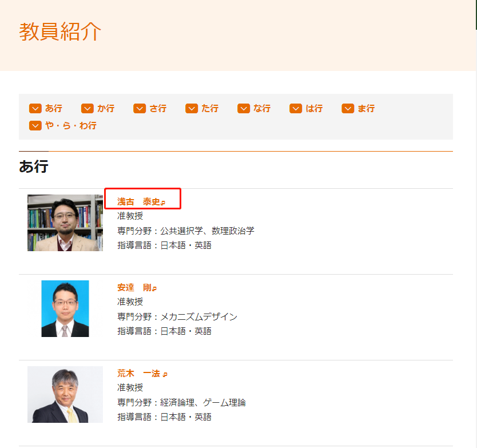Click 指導言語 line under 安達 剛
Screen dimensions: 477x448
tap(165, 331)
